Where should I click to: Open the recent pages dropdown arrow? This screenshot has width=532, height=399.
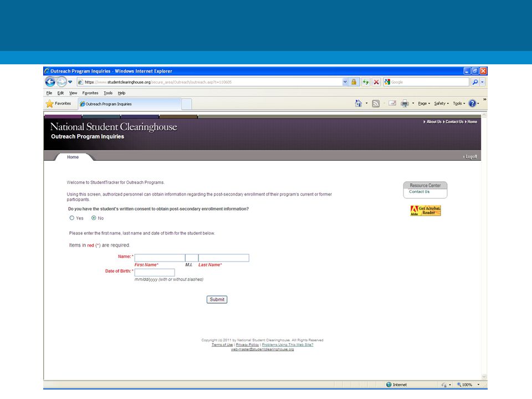pyautogui.click(x=70, y=82)
